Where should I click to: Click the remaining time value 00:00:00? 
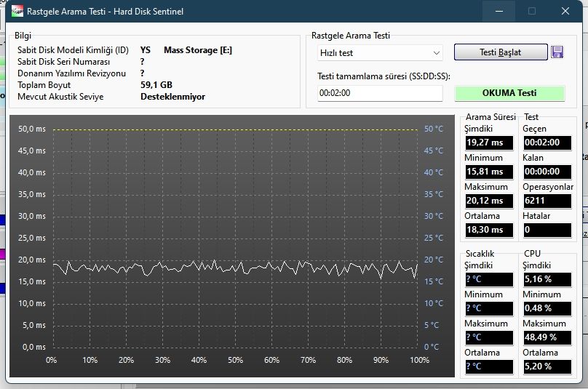[x=547, y=172]
